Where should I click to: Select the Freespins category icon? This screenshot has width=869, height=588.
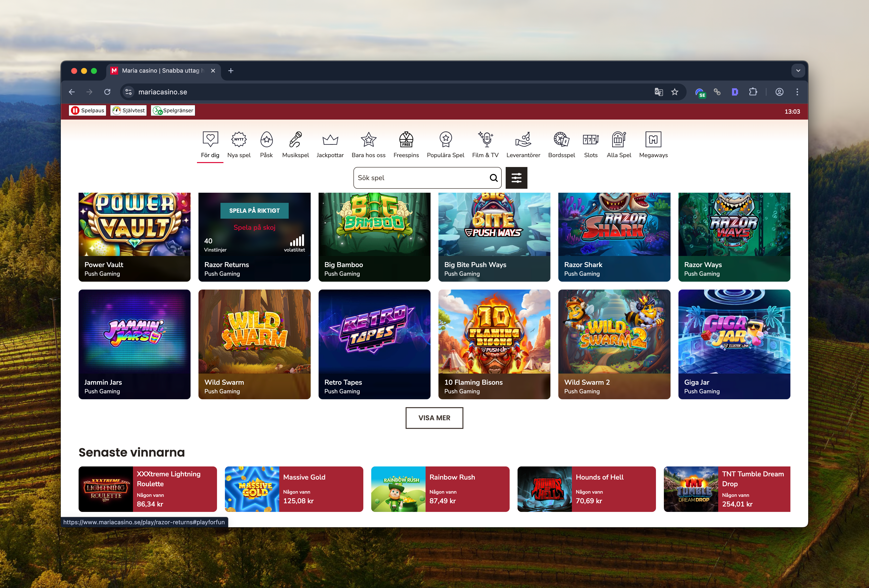pyautogui.click(x=406, y=139)
